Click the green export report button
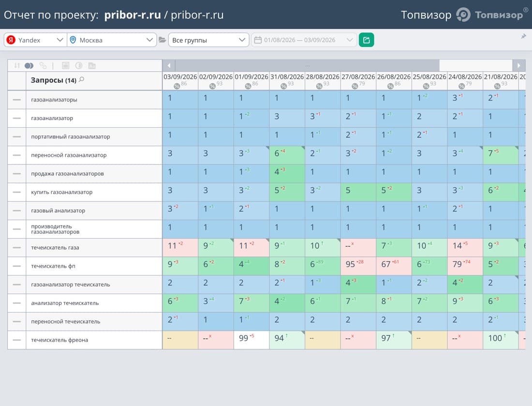 point(367,40)
